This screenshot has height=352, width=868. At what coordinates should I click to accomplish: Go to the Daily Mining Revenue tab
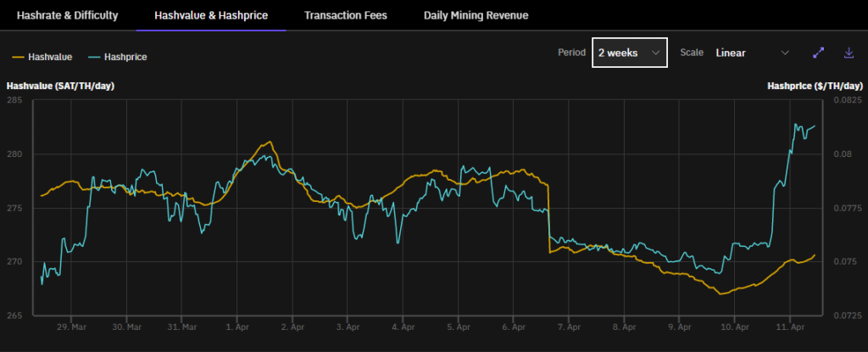(x=476, y=15)
